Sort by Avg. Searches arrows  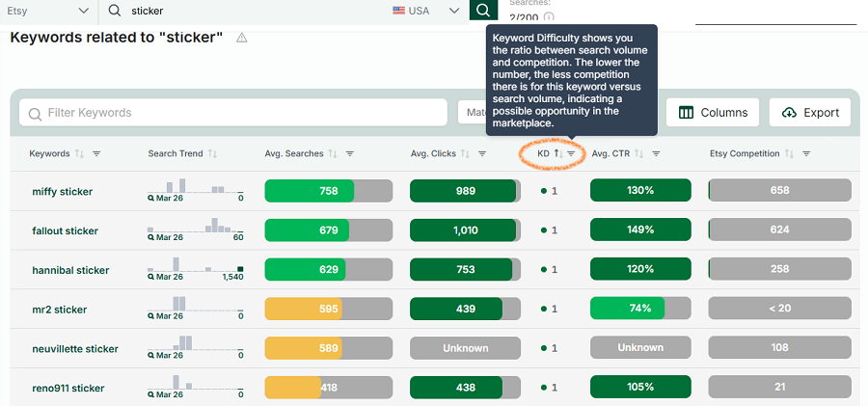333,153
